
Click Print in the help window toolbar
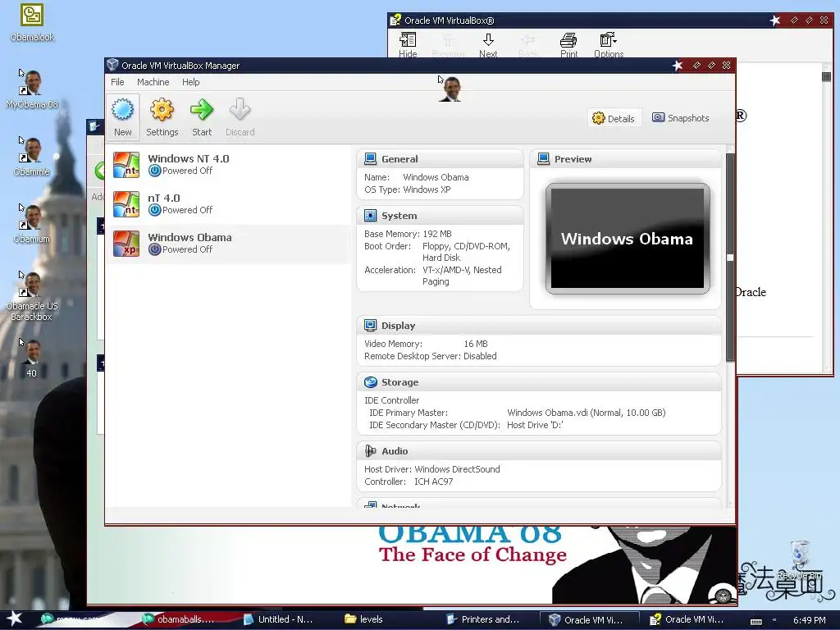point(568,45)
